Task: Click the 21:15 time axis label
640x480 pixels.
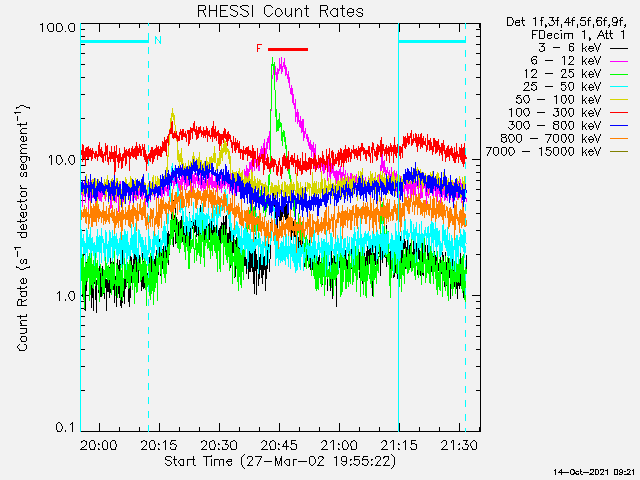Action: point(399,445)
